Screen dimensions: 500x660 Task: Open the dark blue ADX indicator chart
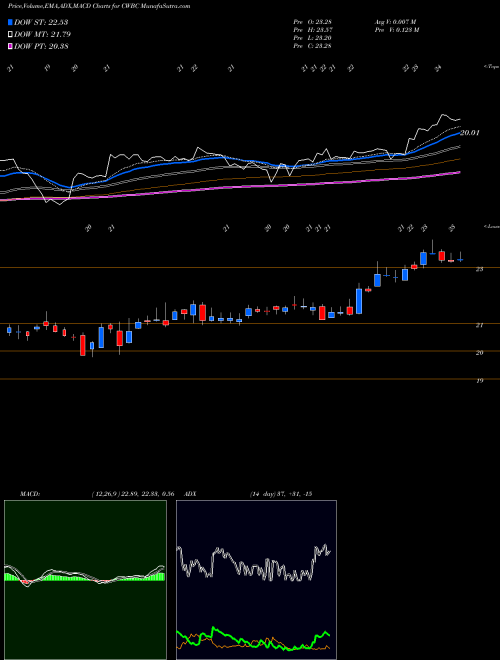(x=256, y=580)
